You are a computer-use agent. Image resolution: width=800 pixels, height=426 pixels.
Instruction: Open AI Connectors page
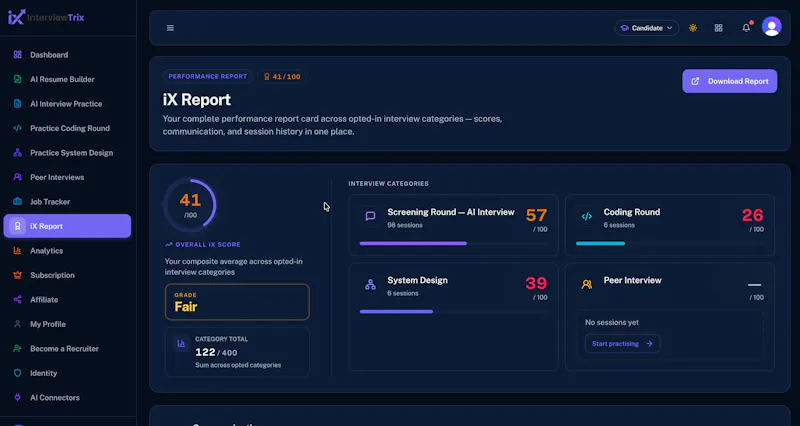[x=67, y=397]
